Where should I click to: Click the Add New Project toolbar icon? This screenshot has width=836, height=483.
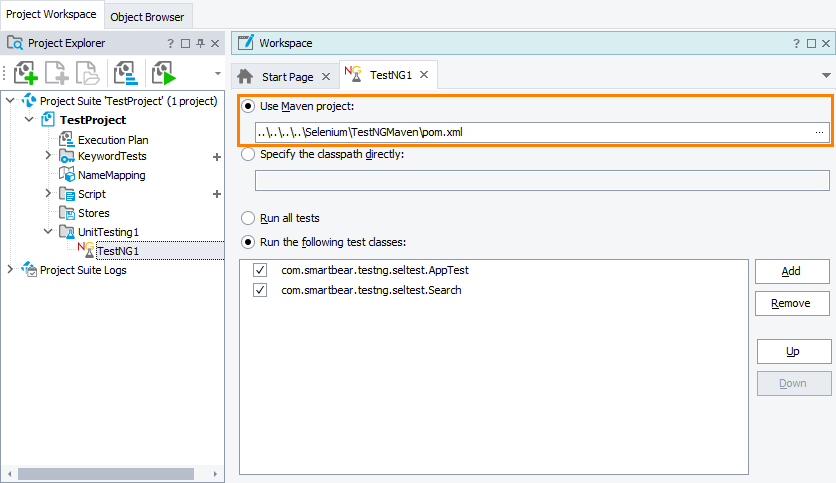coord(26,73)
